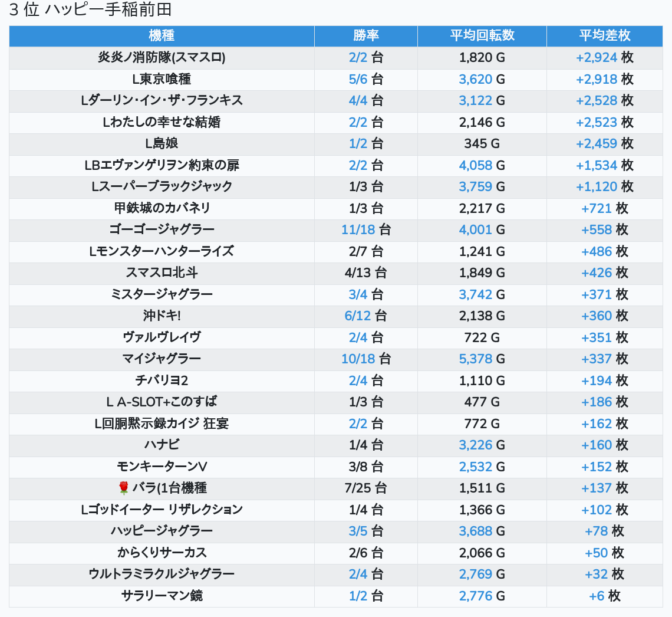Click ゴーゴージャグラー row name
The height and width of the screenshot is (617, 672).
[x=162, y=229]
